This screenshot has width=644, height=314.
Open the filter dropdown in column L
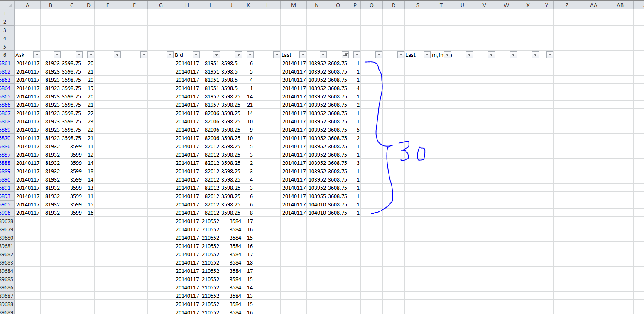tap(277, 55)
